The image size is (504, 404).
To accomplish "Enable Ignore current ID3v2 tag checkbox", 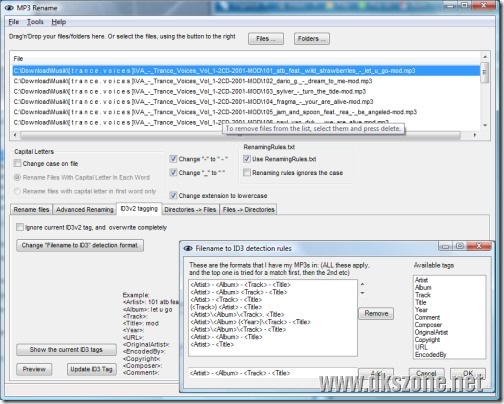I will pos(20,227).
